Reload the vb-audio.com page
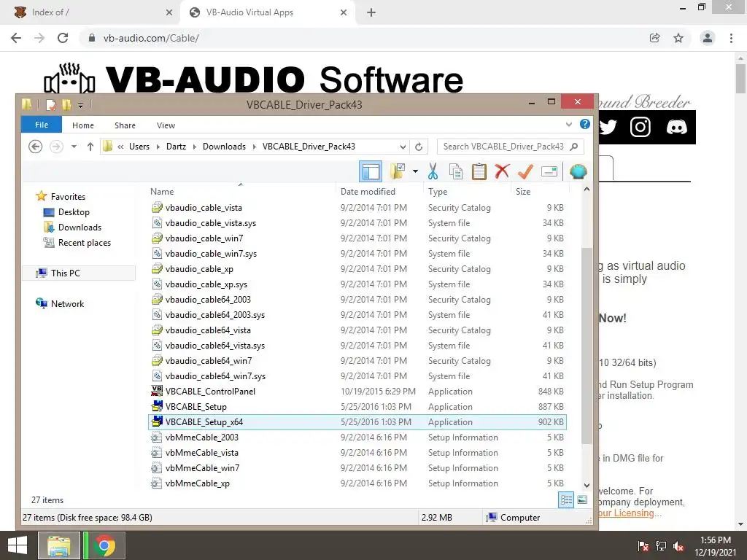This screenshot has height=560, width=747. click(63, 38)
